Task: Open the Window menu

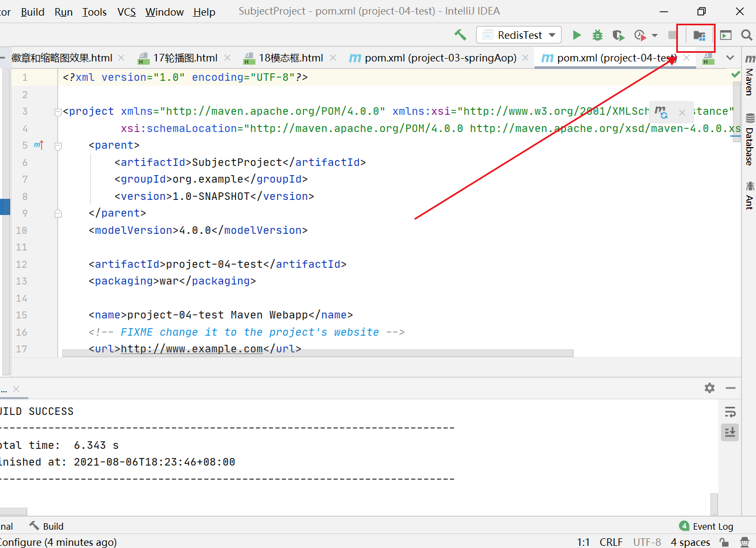Action: coord(164,12)
